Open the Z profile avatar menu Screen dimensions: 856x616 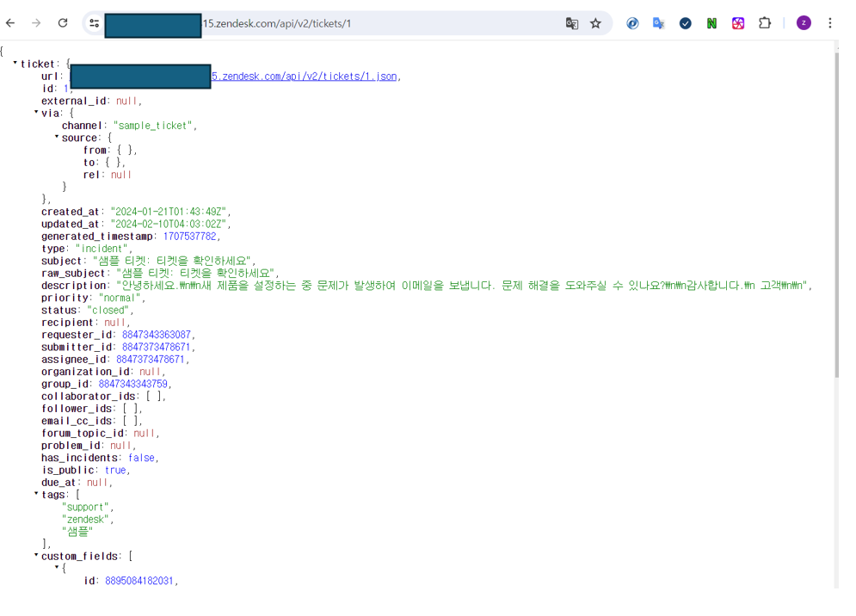pos(803,22)
